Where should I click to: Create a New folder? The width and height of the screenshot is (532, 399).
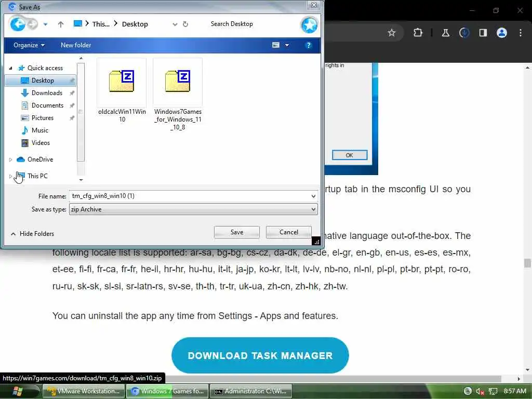click(76, 45)
